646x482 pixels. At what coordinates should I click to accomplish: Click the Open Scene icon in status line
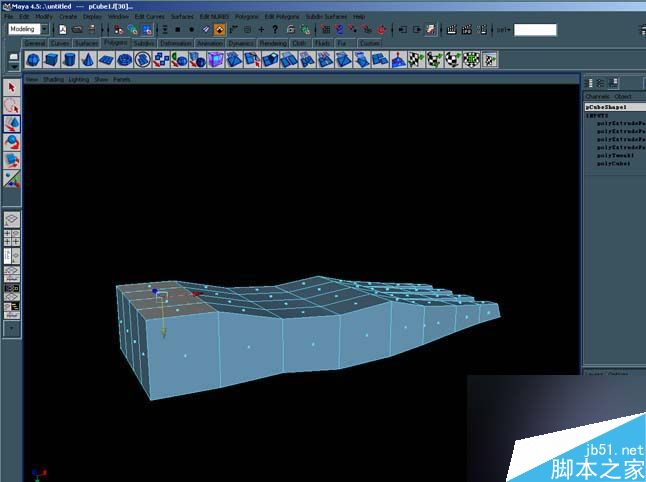click(77, 29)
